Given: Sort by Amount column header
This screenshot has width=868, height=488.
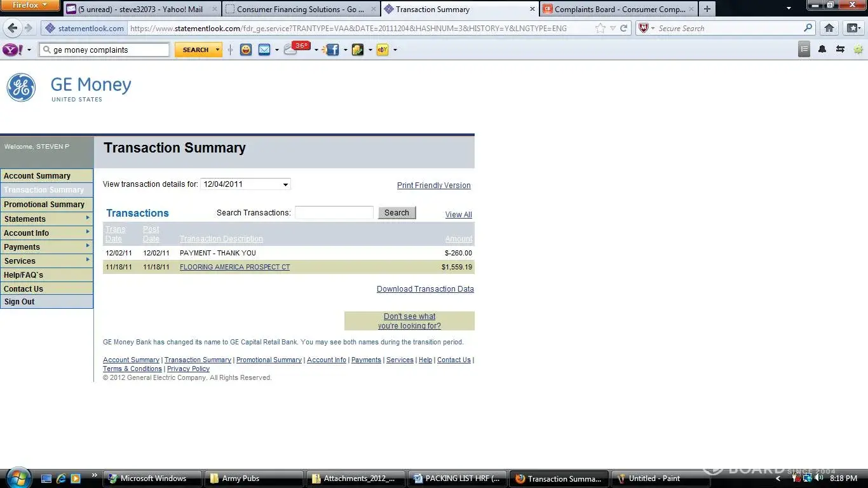Looking at the screenshot, I should point(459,239).
